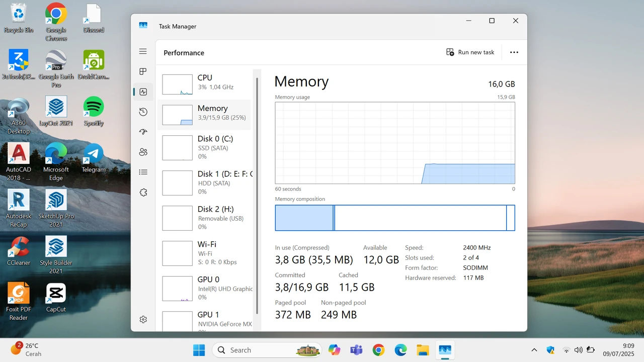Open CCleaner desktop shortcut
Viewport: 644px width, 362px height.
pos(19,251)
